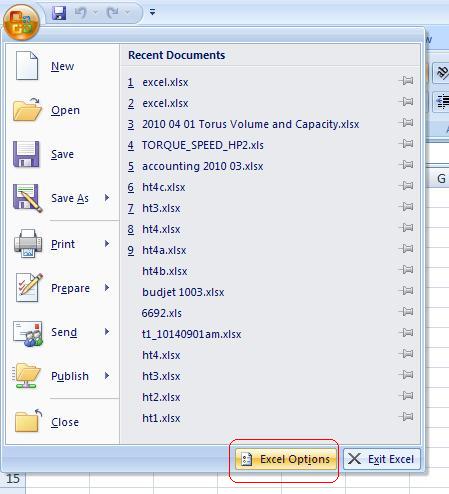Select row header 15 in the worksheet
This screenshot has height=494, width=449.
click(13, 479)
